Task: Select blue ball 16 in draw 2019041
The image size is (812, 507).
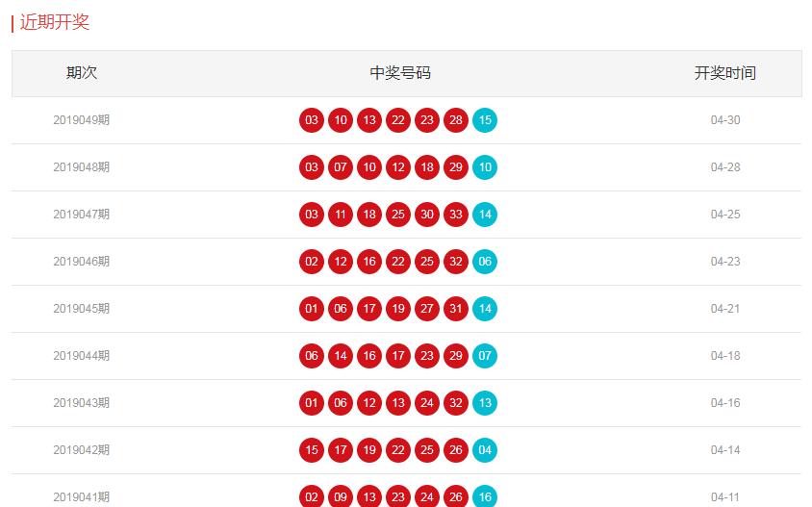Action: (485, 496)
